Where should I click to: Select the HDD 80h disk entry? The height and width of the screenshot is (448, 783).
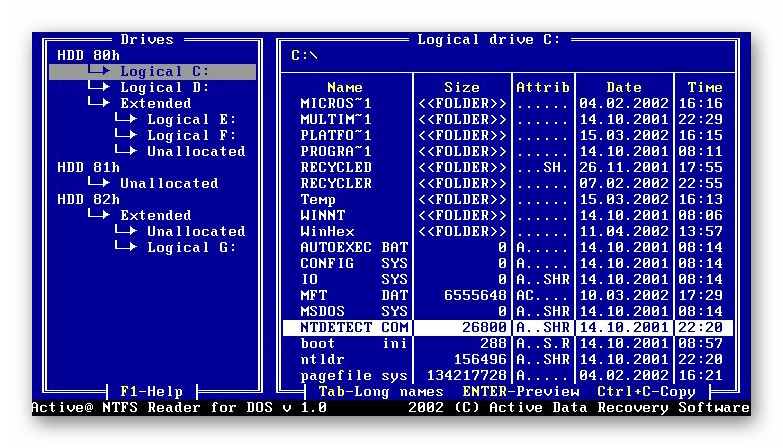(x=88, y=55)
